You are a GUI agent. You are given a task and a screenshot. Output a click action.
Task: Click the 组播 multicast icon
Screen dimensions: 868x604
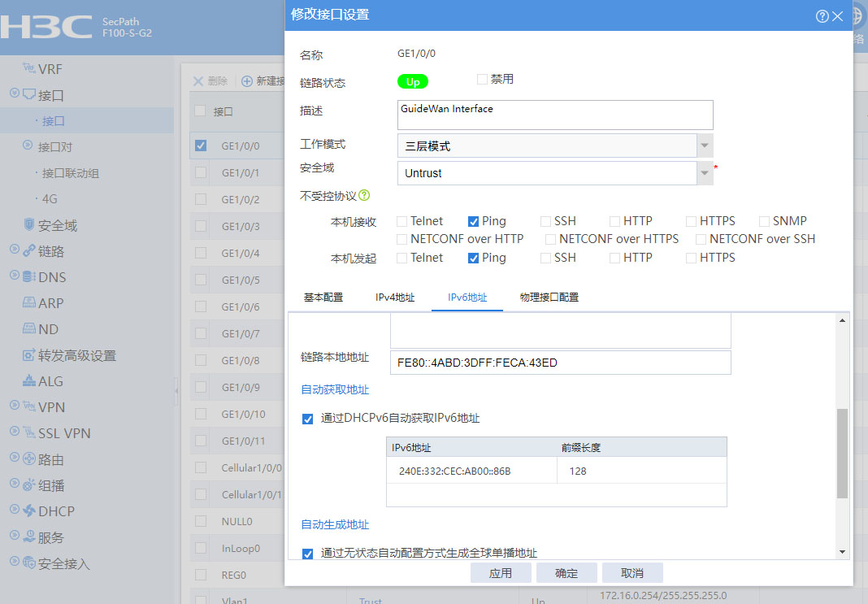(28, 485)
